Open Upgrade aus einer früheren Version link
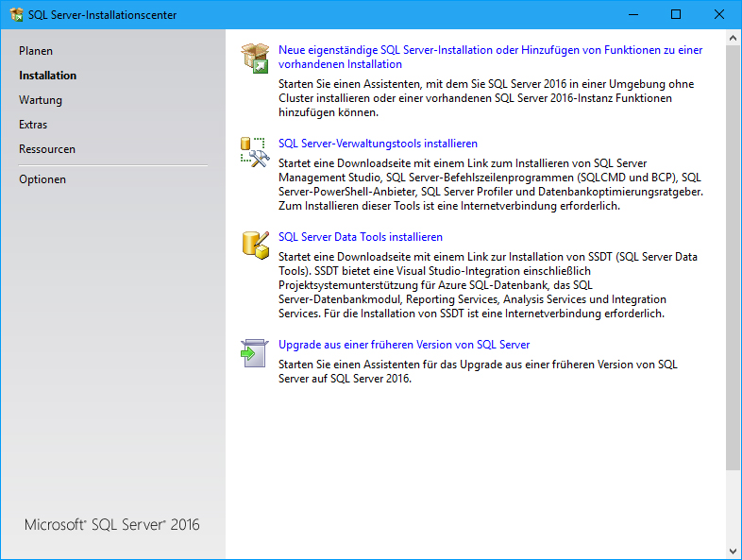 click(404, 345)
